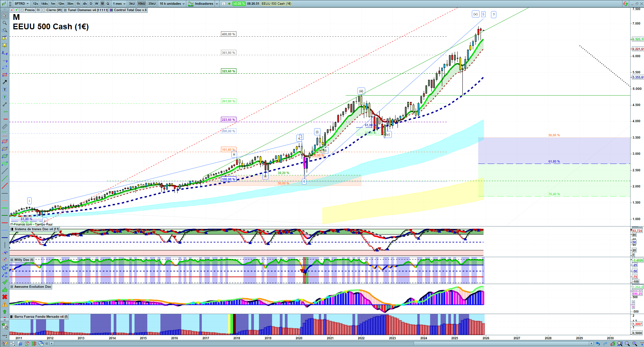Select the blue text T tool
The height and width of the screenshot is (347, 644).
click(x=5, y=90)
